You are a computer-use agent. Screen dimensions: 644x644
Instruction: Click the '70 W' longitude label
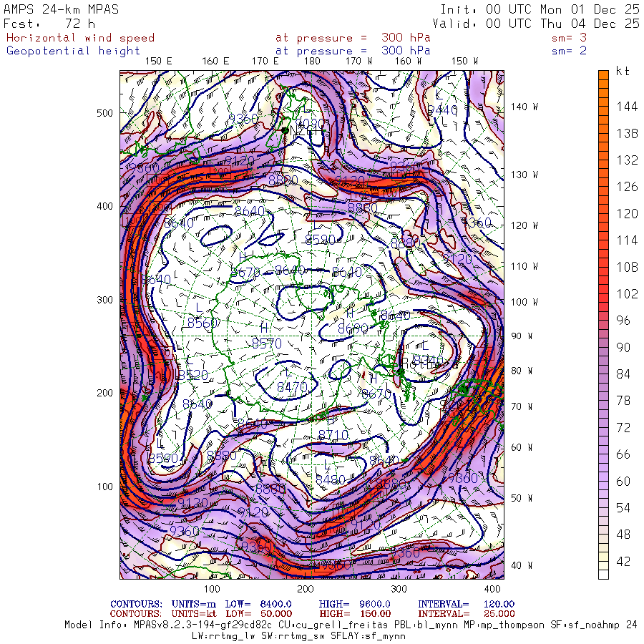tap(521, 406)
